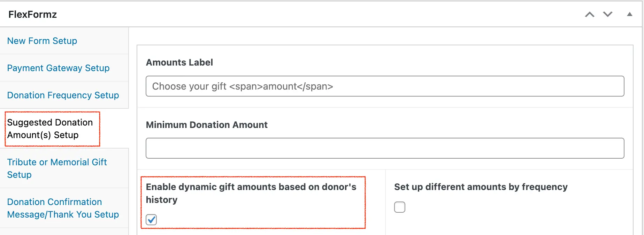
Task: Click empty header bar space beside the FlexFormz title
Action: pyautogui.click(x=314, y=14)
